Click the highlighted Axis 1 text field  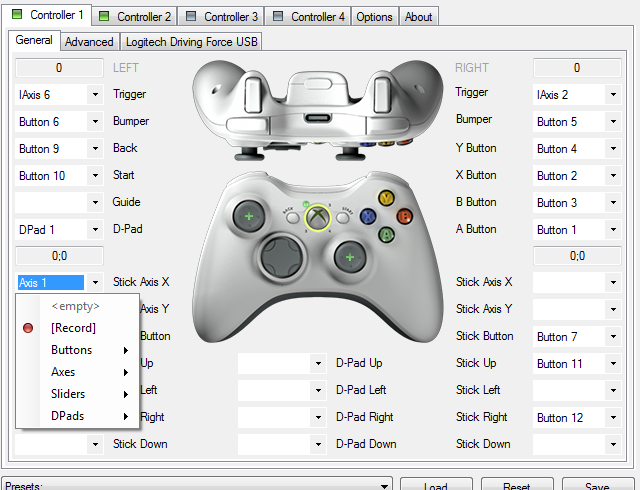(51, 283)
